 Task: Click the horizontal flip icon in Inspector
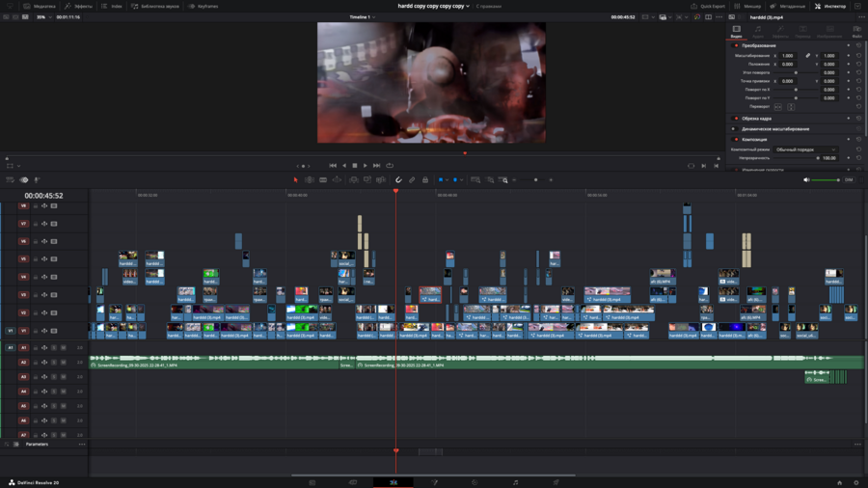coord(778,107)
